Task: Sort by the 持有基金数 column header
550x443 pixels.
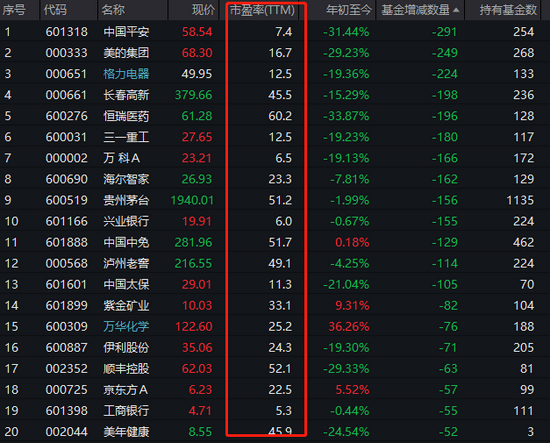Action: coord(508,10)
